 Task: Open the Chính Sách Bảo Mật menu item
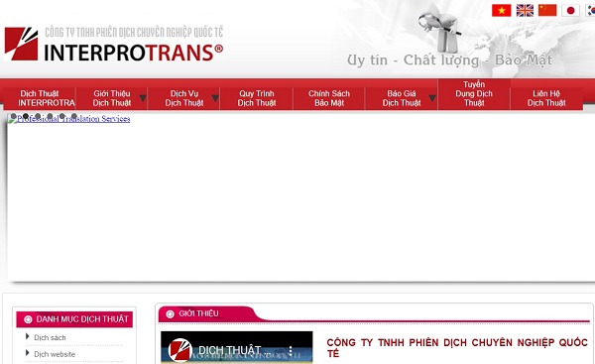pyautogui.click(x=329, y=98)
